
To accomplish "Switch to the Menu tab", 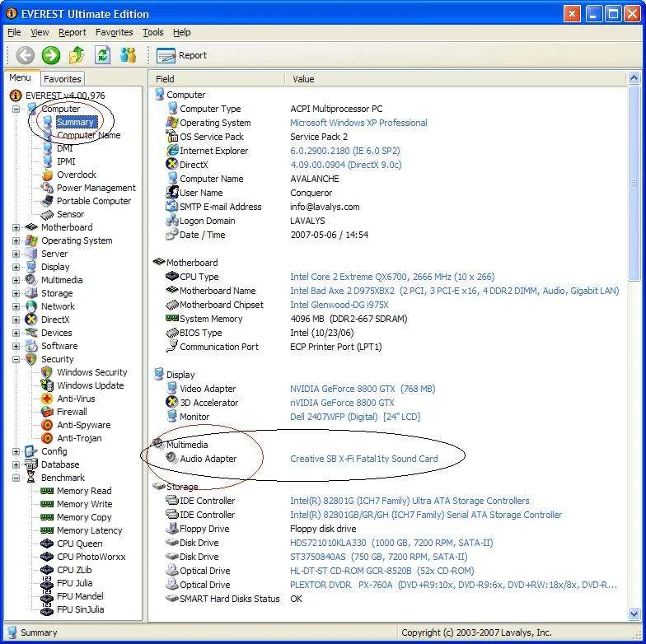I will tap(20, 77).
